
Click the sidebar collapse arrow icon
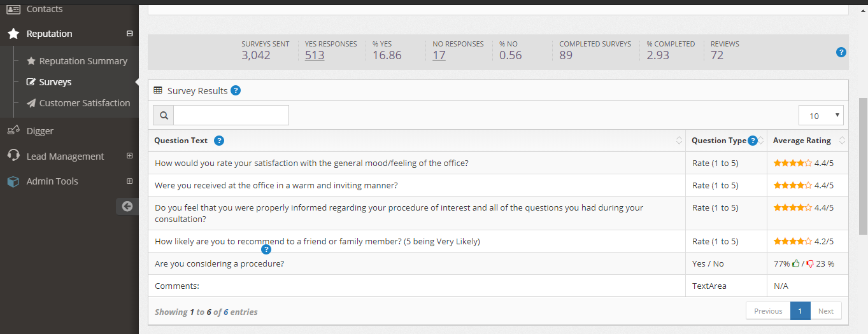pyautogui.click(x=127, y=205)
